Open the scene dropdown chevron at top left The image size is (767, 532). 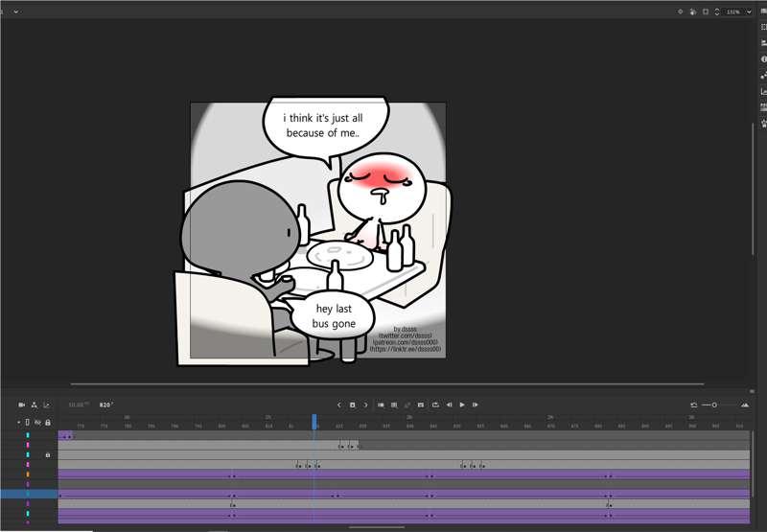[16, 12]
